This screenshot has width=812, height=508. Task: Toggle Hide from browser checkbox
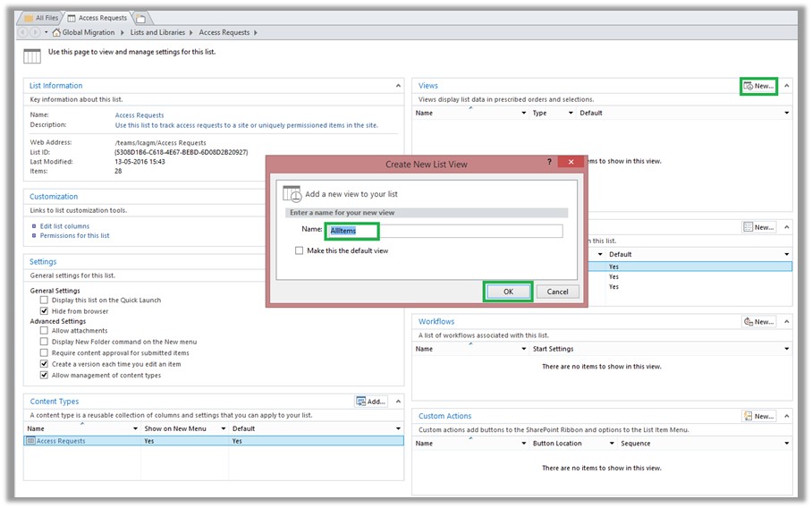coord(44,310)
